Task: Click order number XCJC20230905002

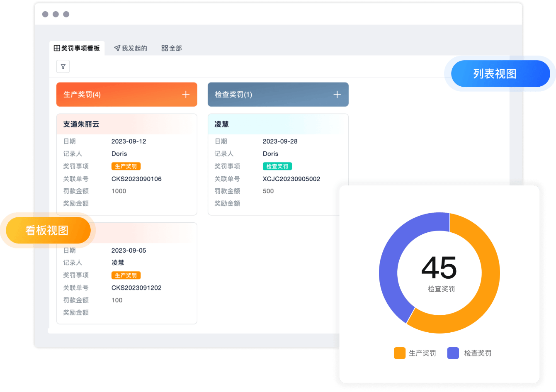Action: click(291, 179)
